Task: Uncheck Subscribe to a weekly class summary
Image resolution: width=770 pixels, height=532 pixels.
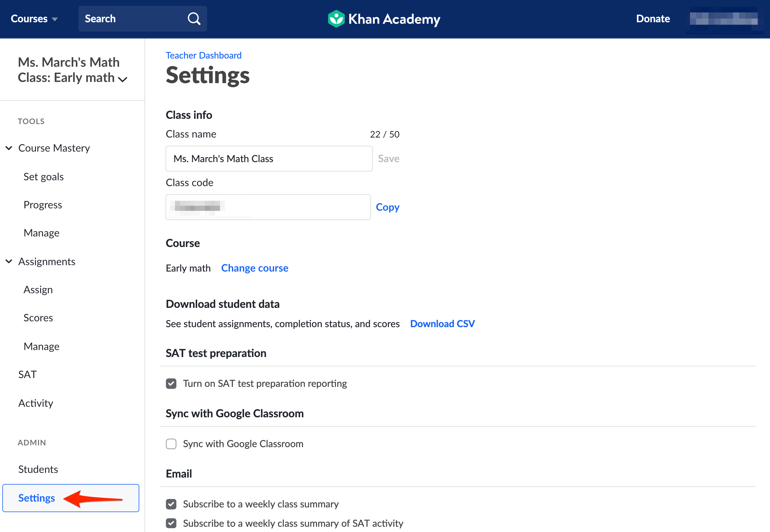Action: click(171, 504)
